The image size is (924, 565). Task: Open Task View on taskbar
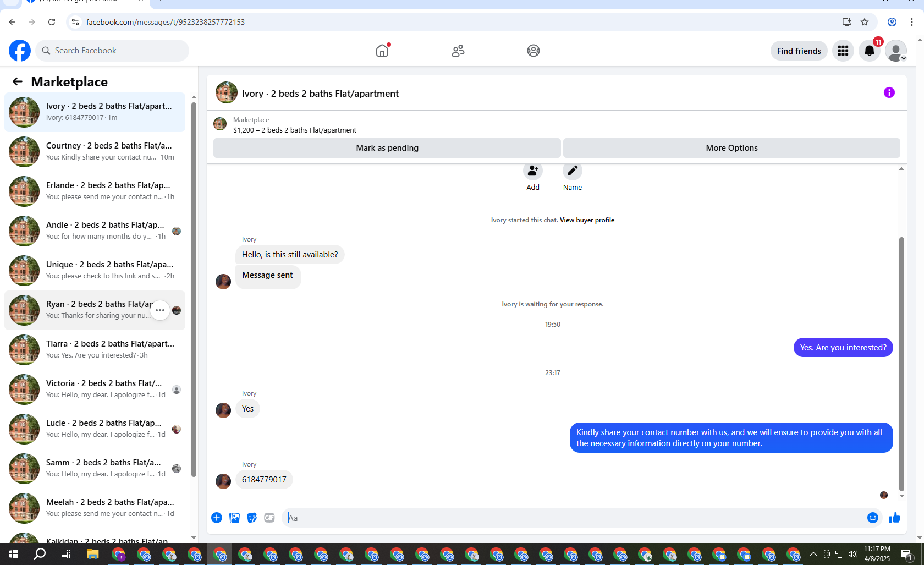(66, 554)
